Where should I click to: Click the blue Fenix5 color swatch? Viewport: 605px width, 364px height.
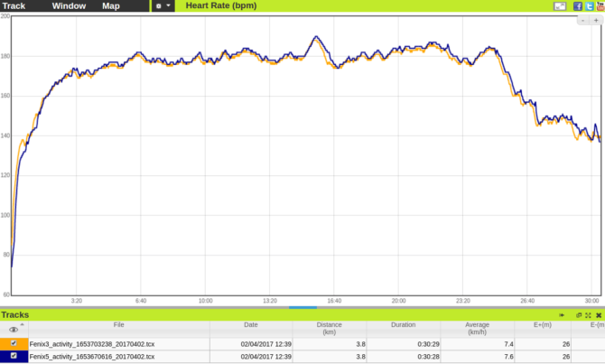(x=14, y=356)
